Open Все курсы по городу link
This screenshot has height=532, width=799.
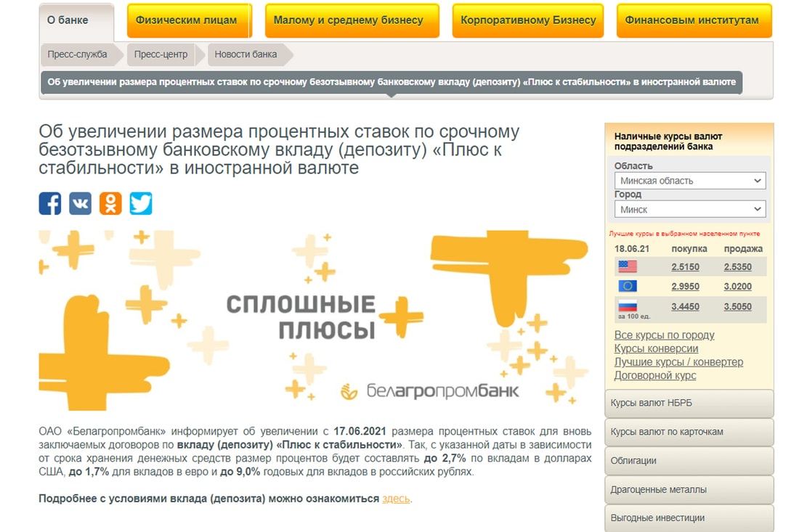[x=664, y=335]
